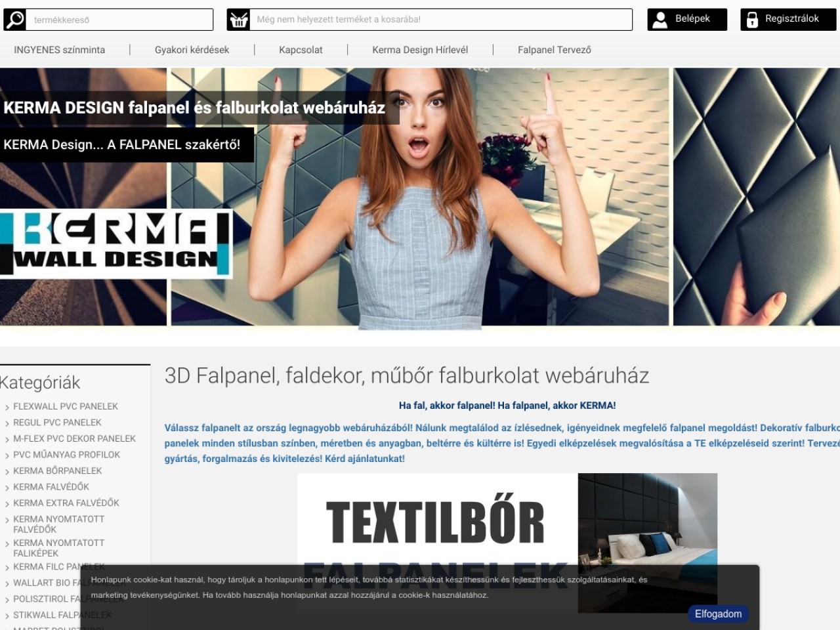Open Falpanel Tervező menu item
Viewport: 840px width, 630px height.
click(555, 50)
